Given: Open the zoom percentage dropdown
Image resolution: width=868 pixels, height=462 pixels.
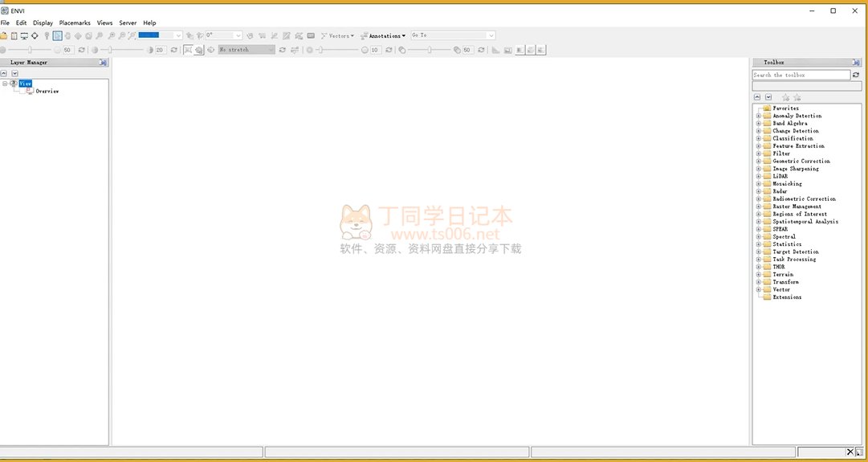Looking at the screenshot, I should (x=178, y=35).
